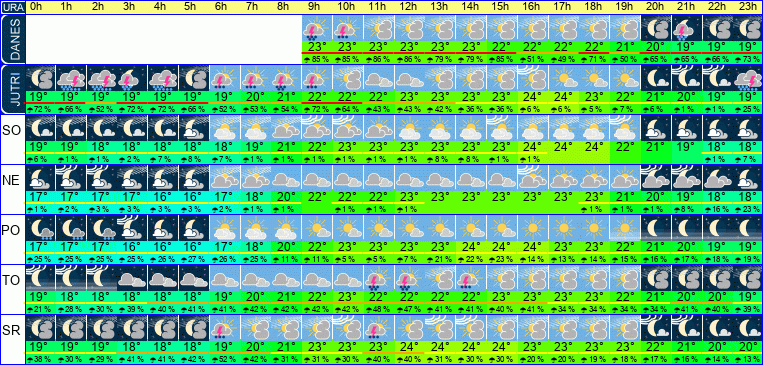Click the PO 21h clear moon icon
This screenshot has width=763, height=365.
pos(687,228)
